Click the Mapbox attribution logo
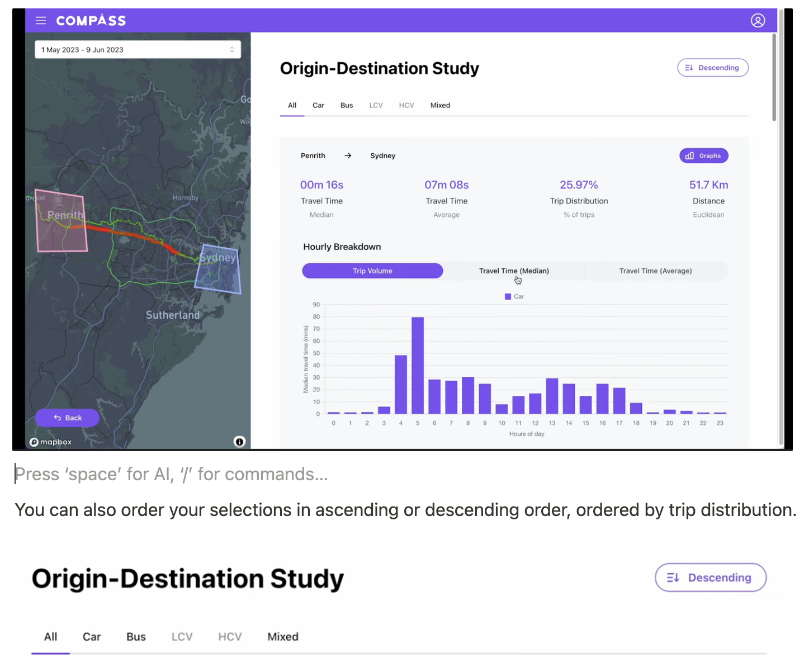The image size is (804, 672). 50,442
